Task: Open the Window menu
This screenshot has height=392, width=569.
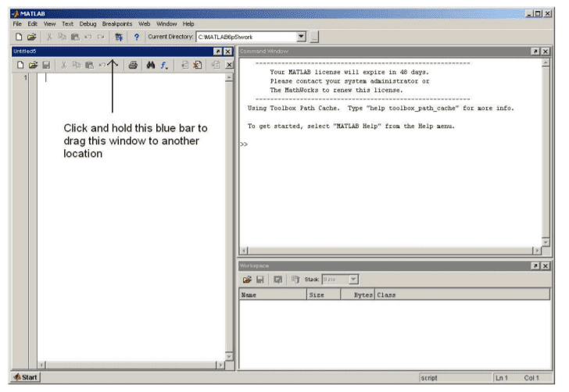Action: pos(166,24)
